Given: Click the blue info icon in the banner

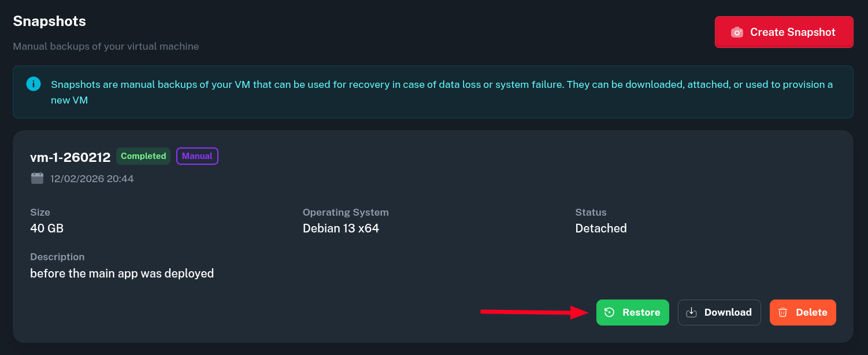Looking at the screenshot, I should [34, 84].
